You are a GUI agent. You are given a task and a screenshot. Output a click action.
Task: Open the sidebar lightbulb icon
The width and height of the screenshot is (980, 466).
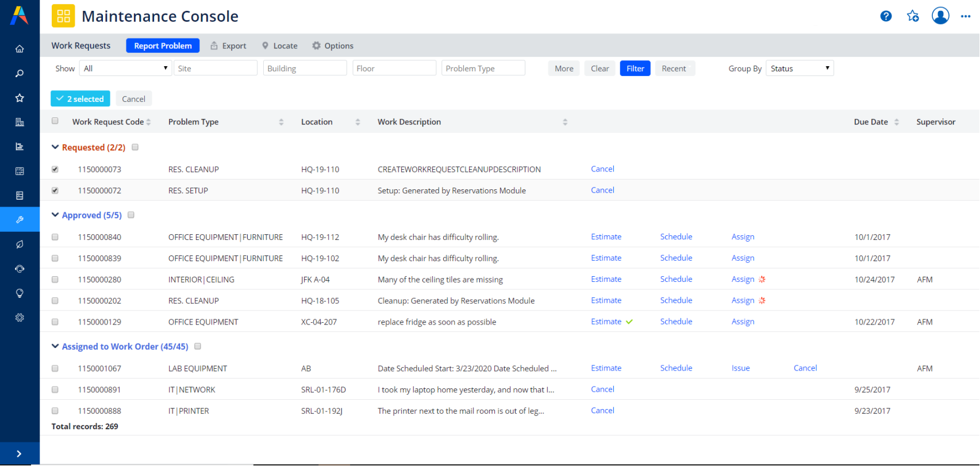point(20,293)
